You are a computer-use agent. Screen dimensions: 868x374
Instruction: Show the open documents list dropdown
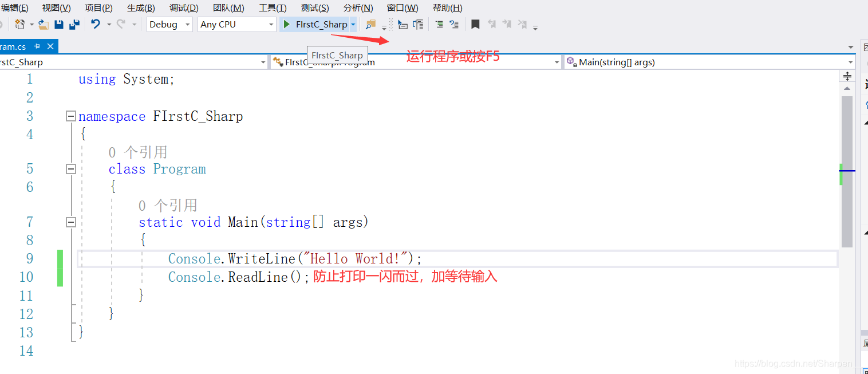click(x=850, y=47)
